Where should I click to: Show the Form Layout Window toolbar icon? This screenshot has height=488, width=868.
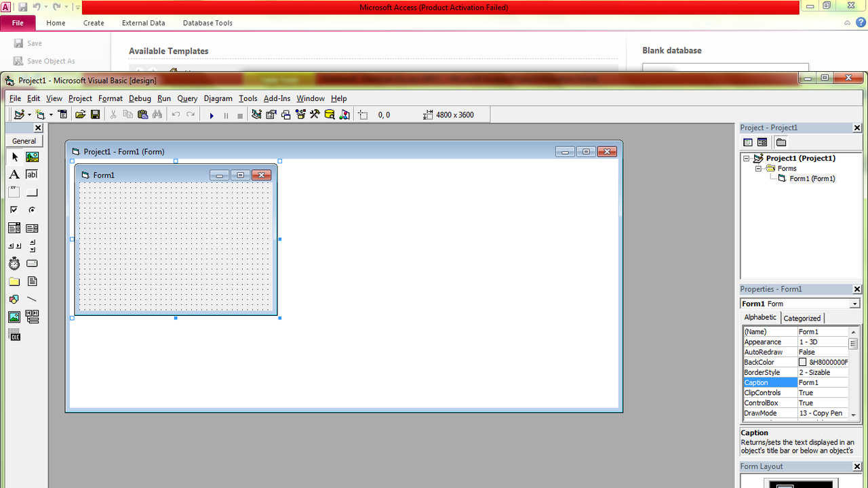(x=286, y=115)
